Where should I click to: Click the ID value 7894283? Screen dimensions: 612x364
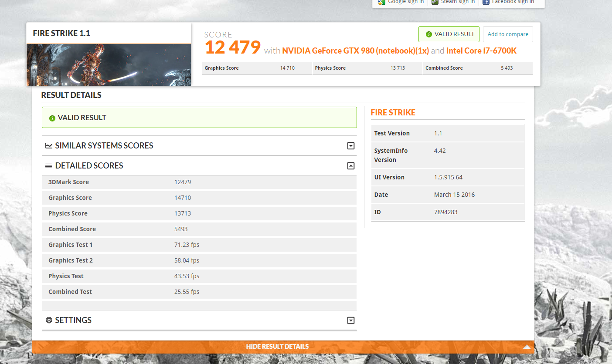click(x=445, y=212)
